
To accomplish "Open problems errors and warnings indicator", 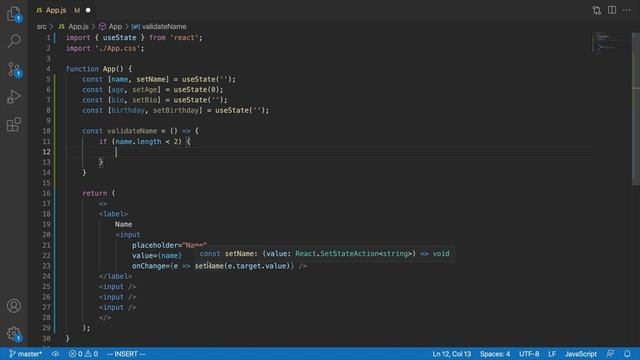I will [83, 354].
